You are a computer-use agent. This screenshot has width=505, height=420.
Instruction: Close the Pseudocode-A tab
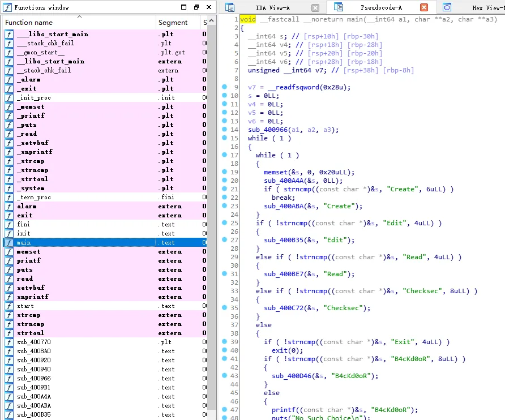[x=424, y=7]
